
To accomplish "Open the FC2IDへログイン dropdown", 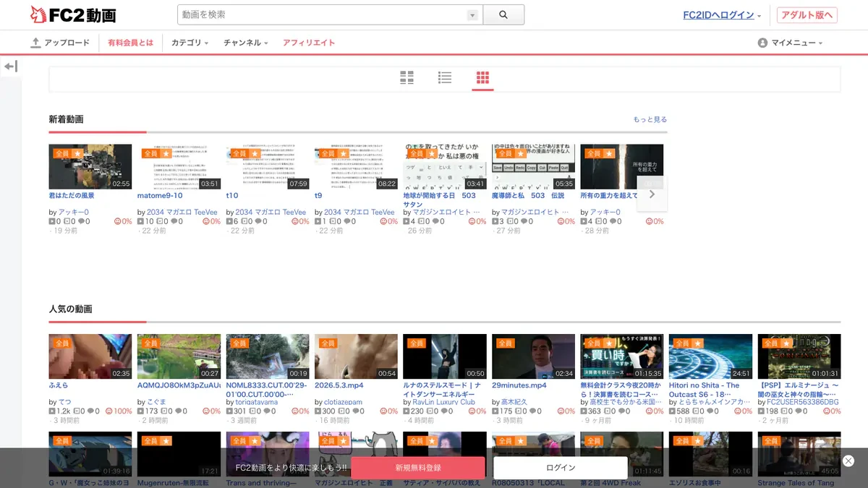I will tap(723, 15).
